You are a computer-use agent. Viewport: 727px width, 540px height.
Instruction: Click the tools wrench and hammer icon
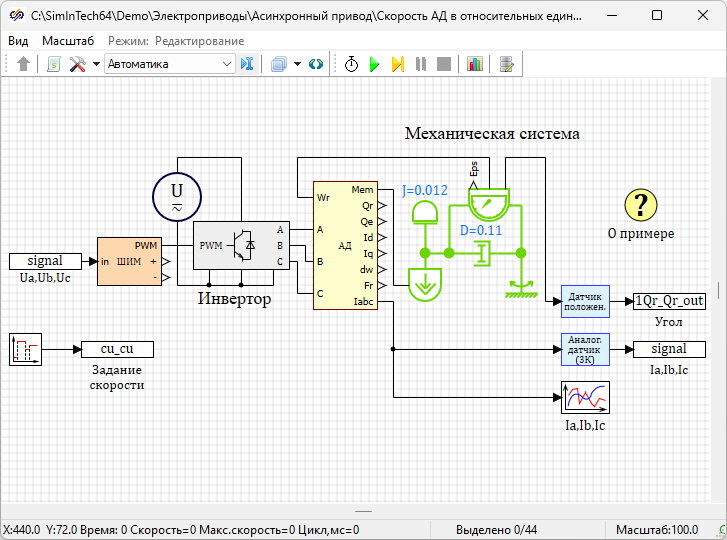(x=77, y=64)
